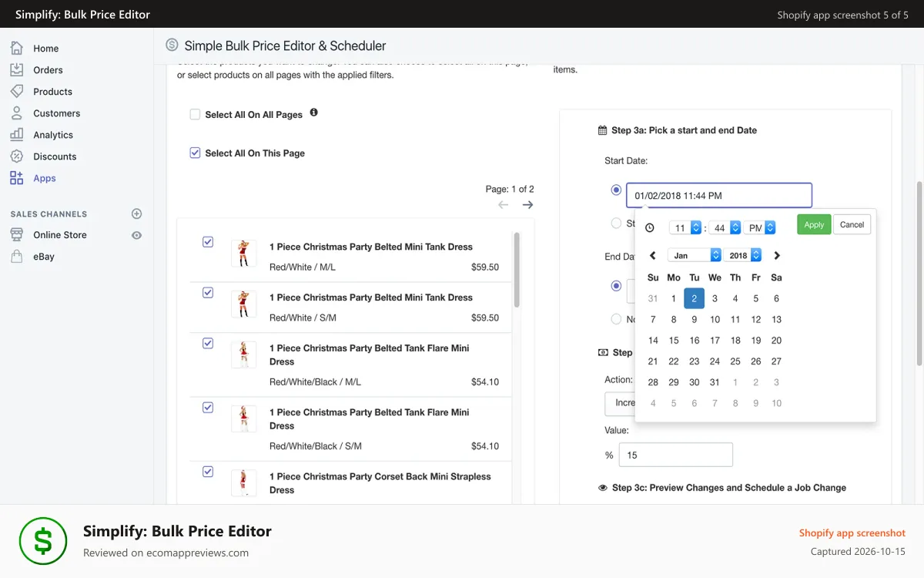
Task: Open the Action dropdown
Action: click(x=621, y=403)
